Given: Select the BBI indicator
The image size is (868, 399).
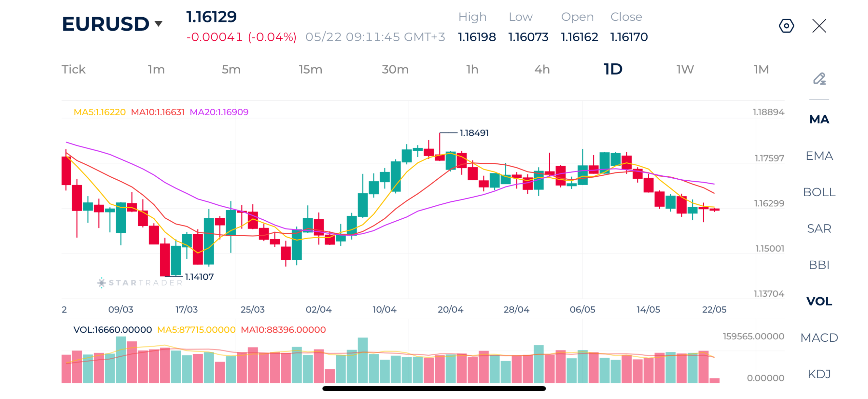Looking at the screenshot, I should (819, 264).
